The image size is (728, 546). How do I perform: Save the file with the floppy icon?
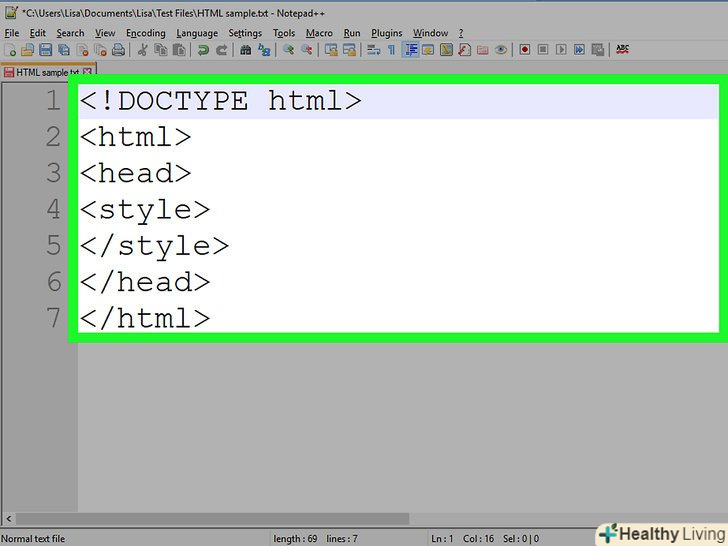(46, 50)
